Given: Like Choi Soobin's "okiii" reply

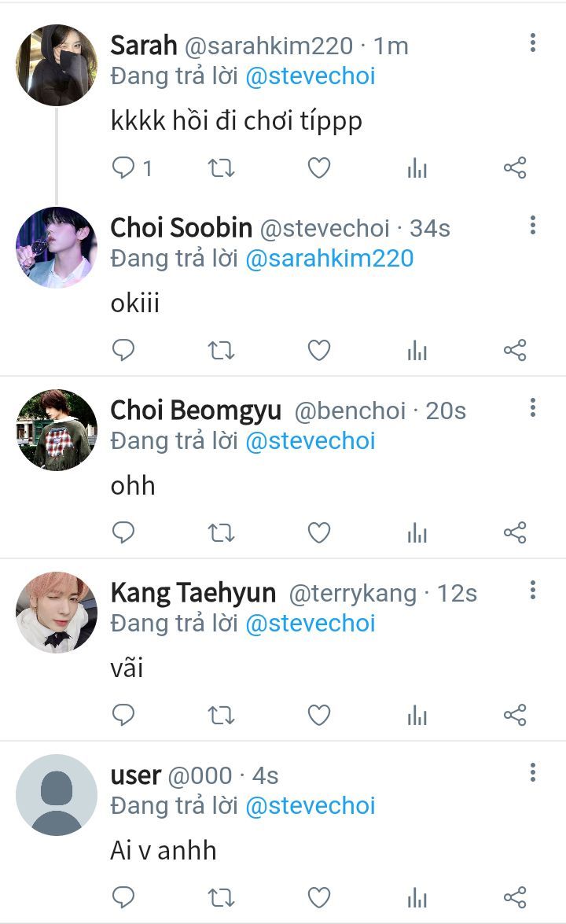Looking at the screenshot, I should pos(318,350).
